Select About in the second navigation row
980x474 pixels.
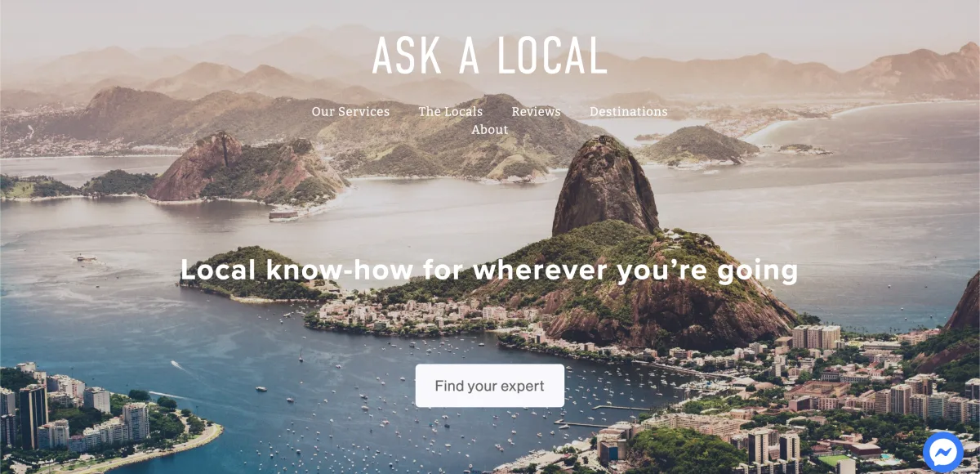[x=489, y=129]
